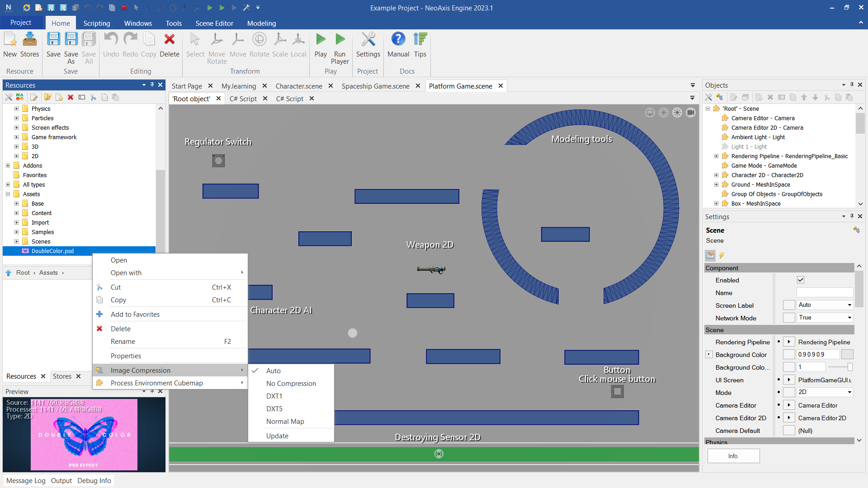The height and width of the screenshot is (488, 868).
Task: Open the Message Log panel
Action: click(x=26, y=480)
